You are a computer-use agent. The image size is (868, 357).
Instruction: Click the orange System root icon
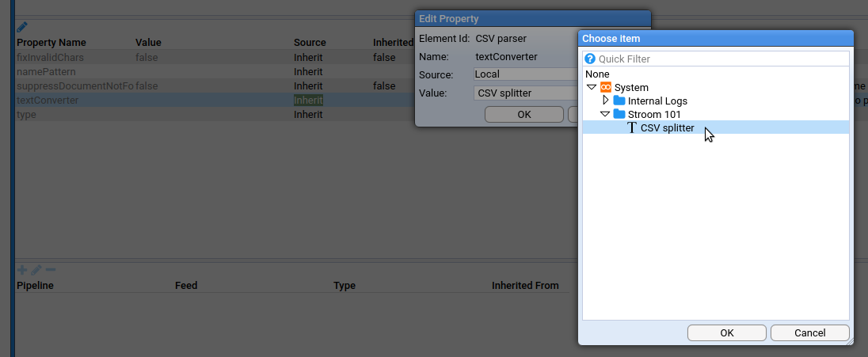tap(606, 87)
